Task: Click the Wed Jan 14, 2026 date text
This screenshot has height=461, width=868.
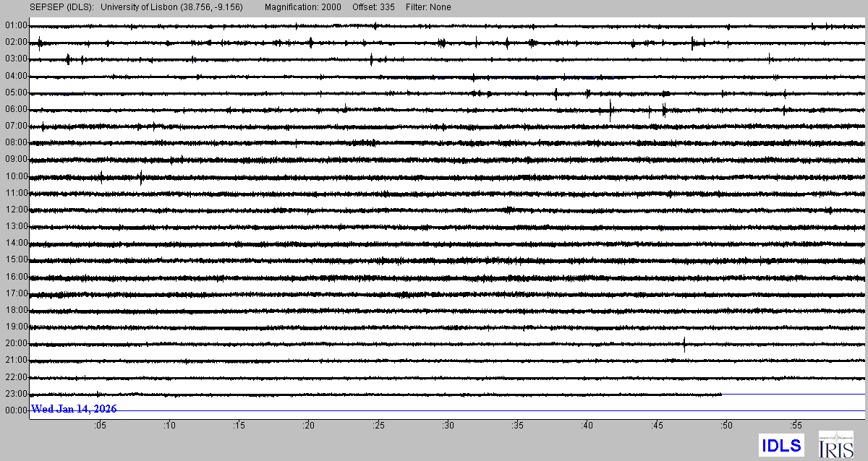Action: (x=74, y=410)
